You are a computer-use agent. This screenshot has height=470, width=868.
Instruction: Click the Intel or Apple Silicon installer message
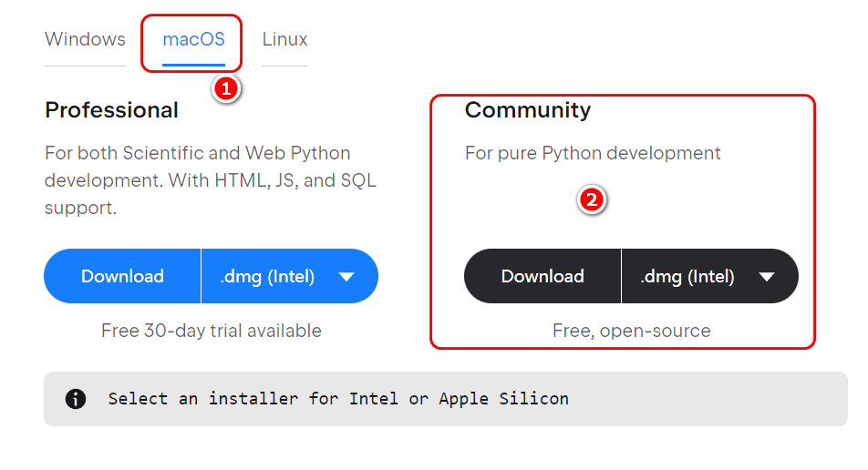[x=338, y=399]
